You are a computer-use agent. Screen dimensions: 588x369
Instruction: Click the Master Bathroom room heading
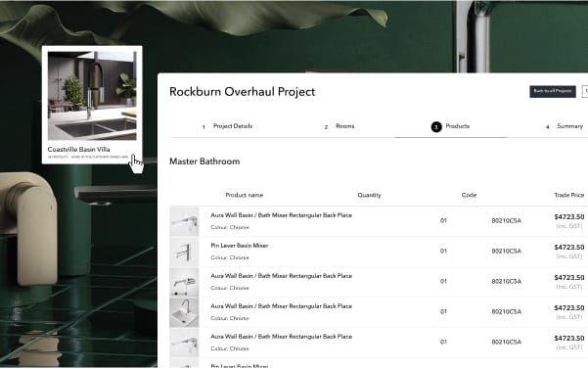tap(204, 161)
